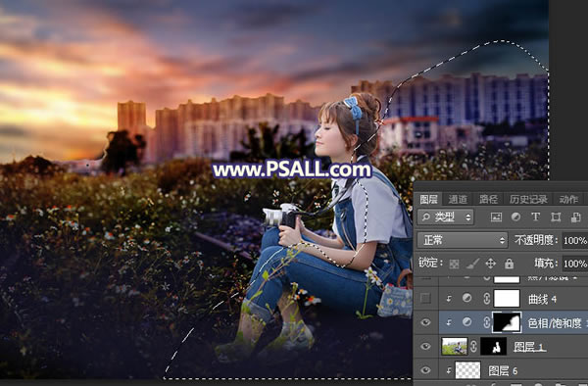Lock image pixels brush icon

[x=472, y=264]
